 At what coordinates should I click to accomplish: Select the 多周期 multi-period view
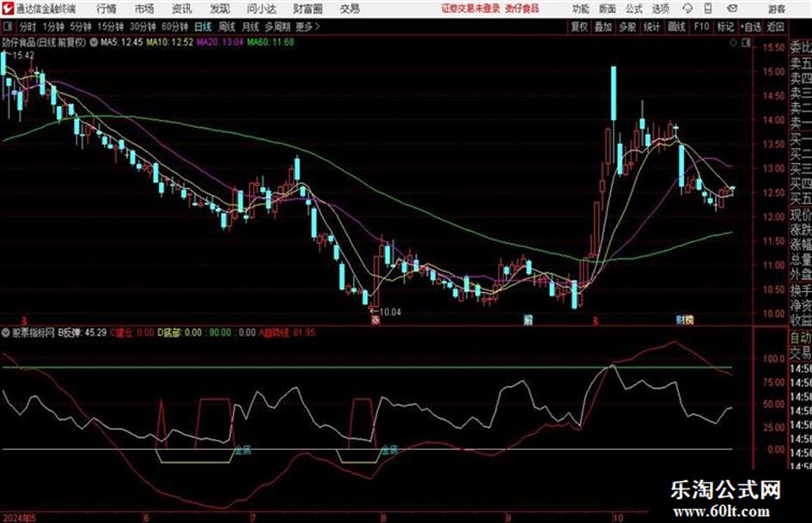pyautogui.click(x=278, y=27)
